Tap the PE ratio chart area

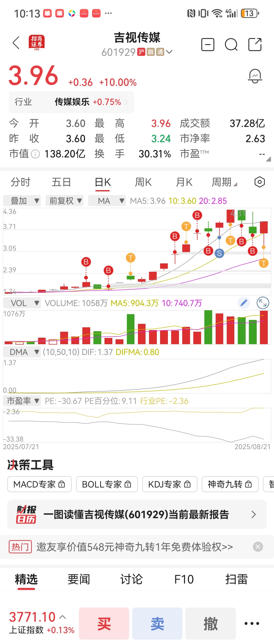point(137,425)
